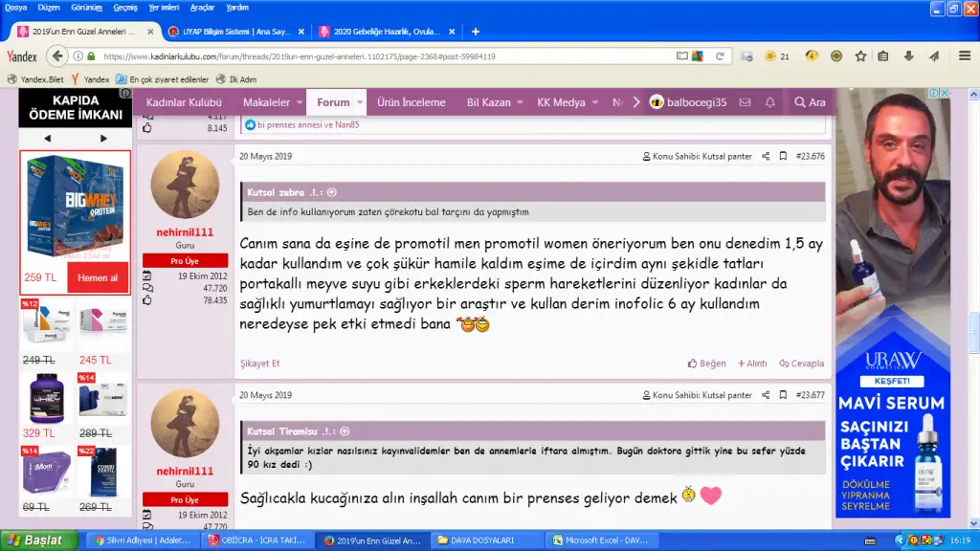Open the Görünüm menu
The width and height of the screenshot is (980, 551).
point(86,8)
